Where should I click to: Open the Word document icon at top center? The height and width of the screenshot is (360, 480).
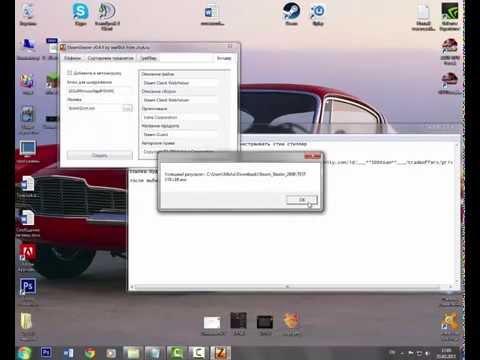coord(212,15)
